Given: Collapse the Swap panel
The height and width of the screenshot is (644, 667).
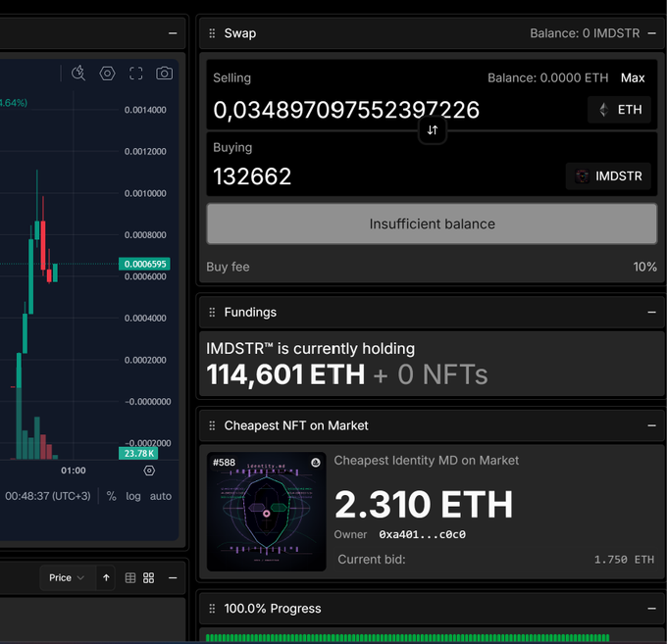Looking at the screenshot, I should point(651,33).
